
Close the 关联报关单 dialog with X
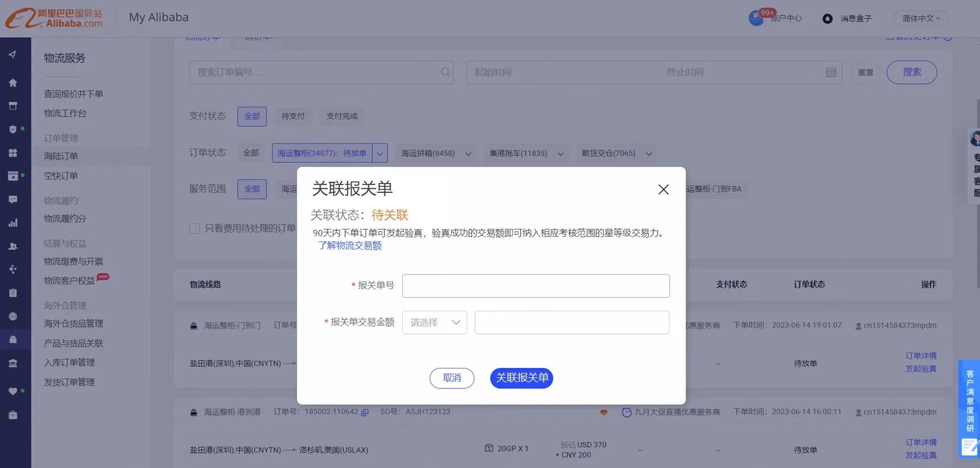click(663, 190)
